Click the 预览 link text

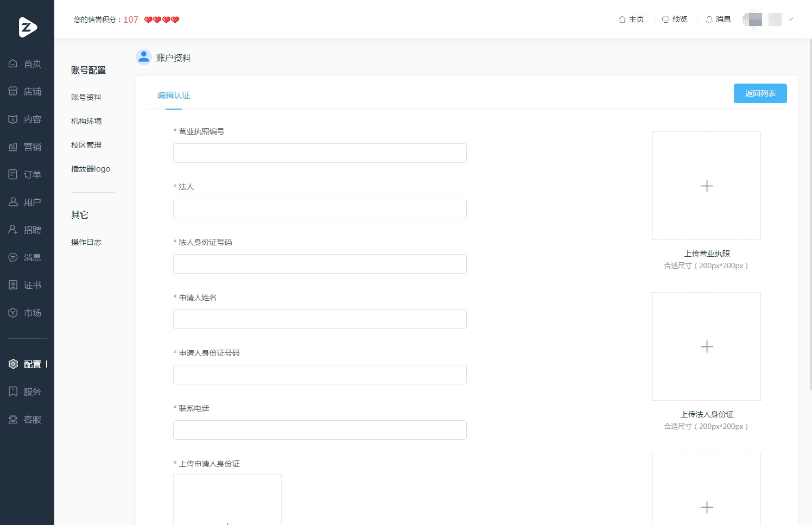click(x=680, y=20)
